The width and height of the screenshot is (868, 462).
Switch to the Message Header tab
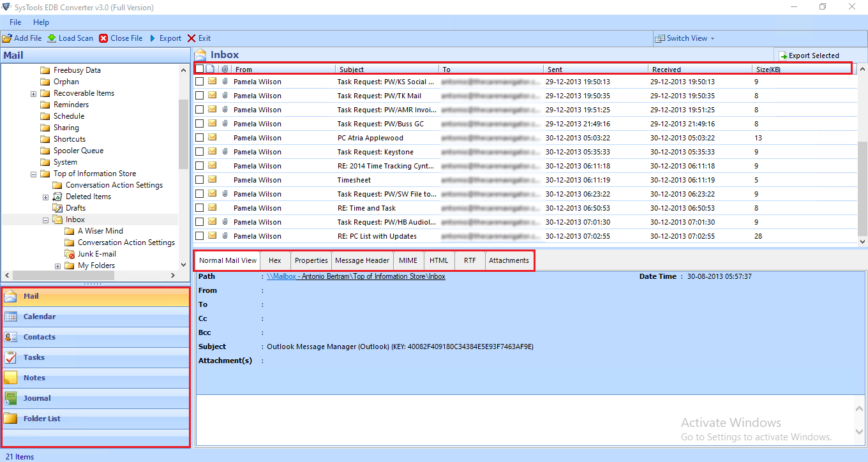tap(362, 260)
